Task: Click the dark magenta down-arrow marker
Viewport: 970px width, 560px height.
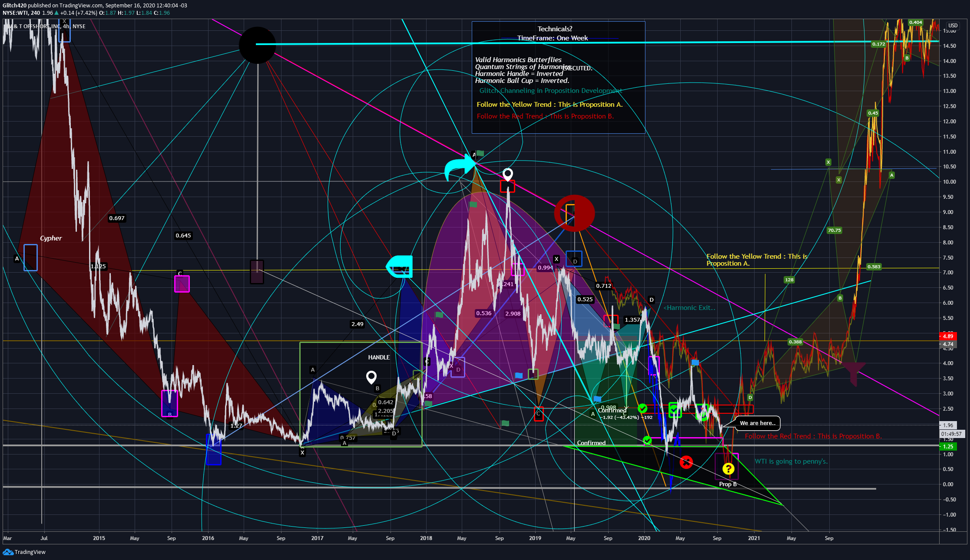Action: coord(854,373)
